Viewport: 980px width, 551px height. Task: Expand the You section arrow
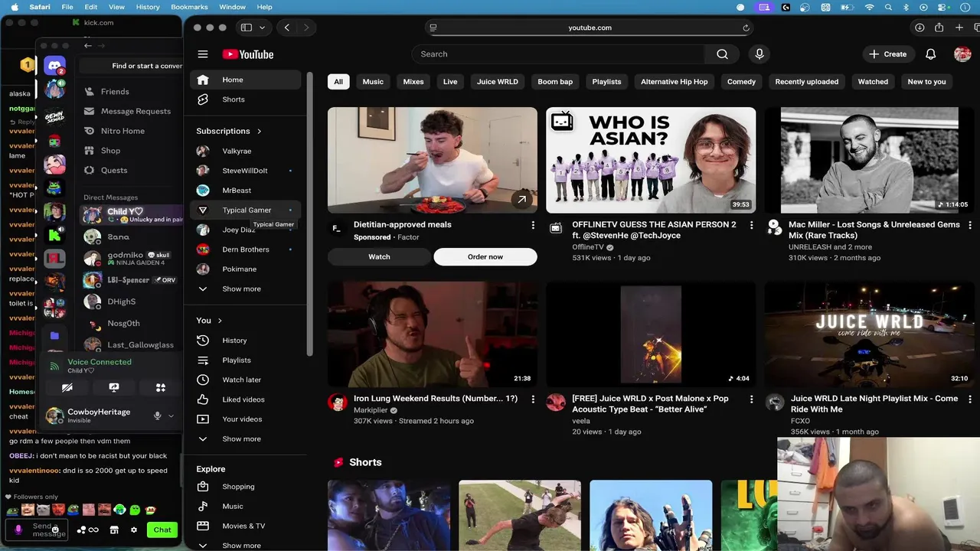(x=220, y=321)
